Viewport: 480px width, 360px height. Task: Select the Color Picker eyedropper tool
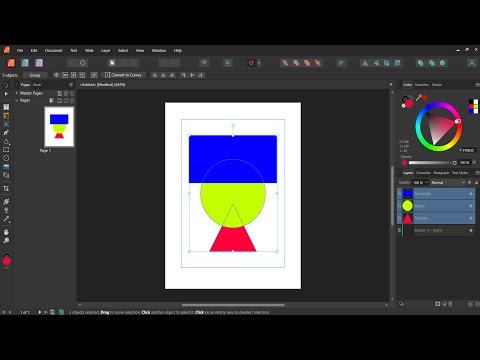click(x=6, y=219)
